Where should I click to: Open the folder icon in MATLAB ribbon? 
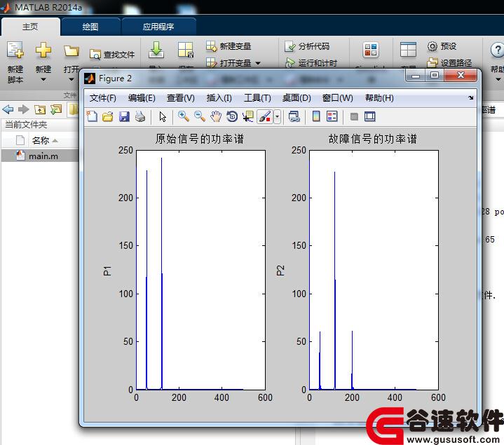click(71, 50)
